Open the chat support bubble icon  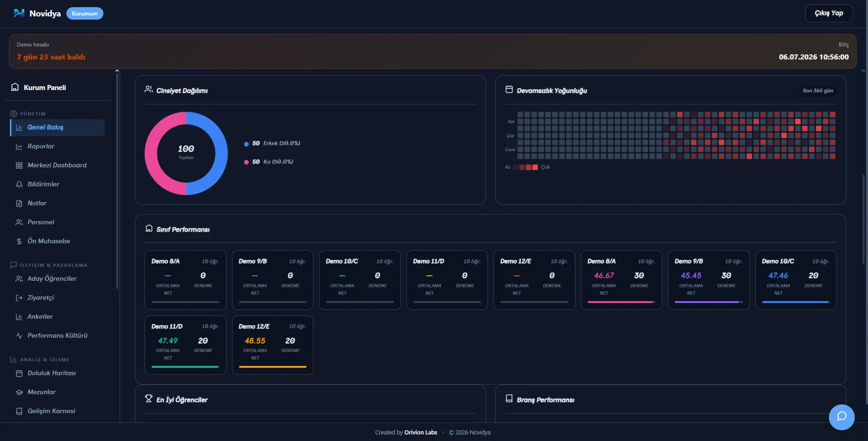(841, 417)
